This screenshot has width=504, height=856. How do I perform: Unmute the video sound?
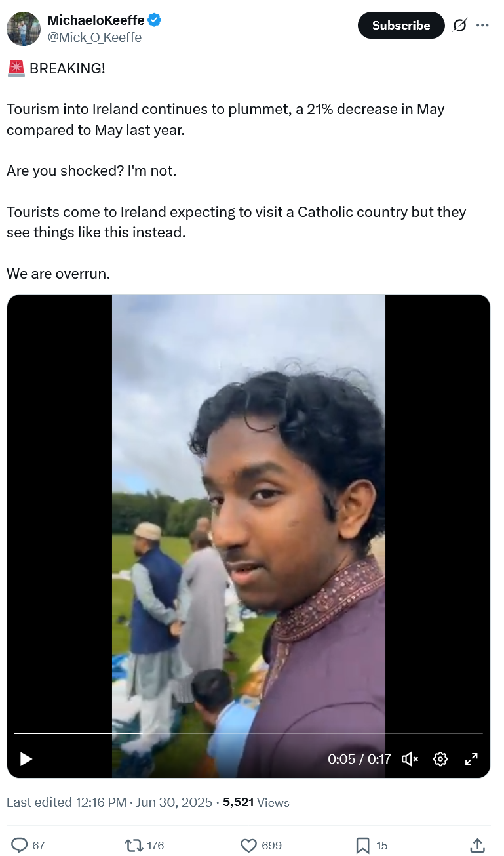(x=410, y=759)
